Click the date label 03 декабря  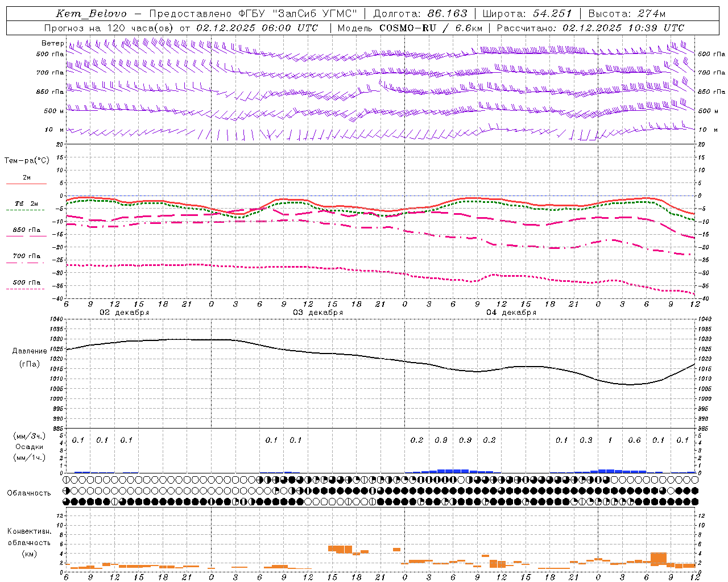(x=318, y=313)
